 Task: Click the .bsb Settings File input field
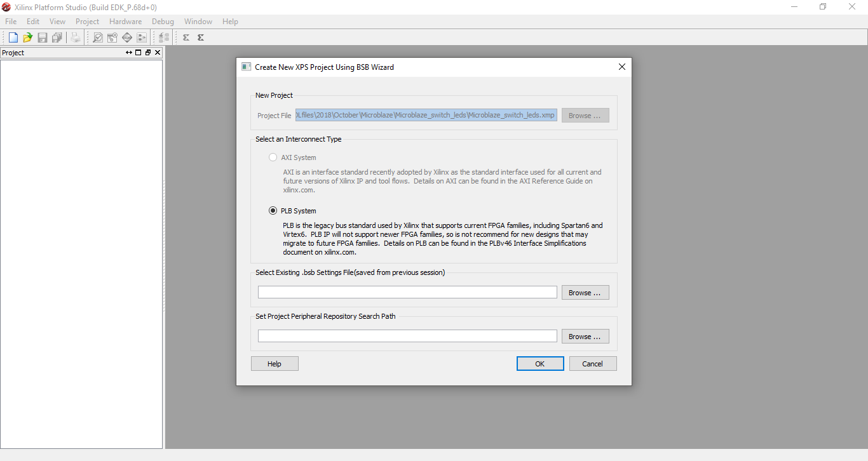pyautogui.click(x=407, y=292)
